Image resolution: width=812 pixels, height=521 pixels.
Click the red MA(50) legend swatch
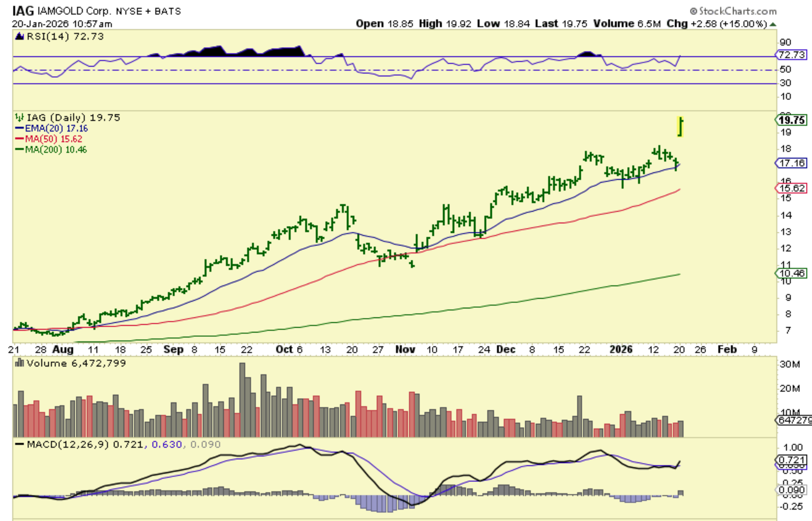pyautogui.click(x=19, y=139)
